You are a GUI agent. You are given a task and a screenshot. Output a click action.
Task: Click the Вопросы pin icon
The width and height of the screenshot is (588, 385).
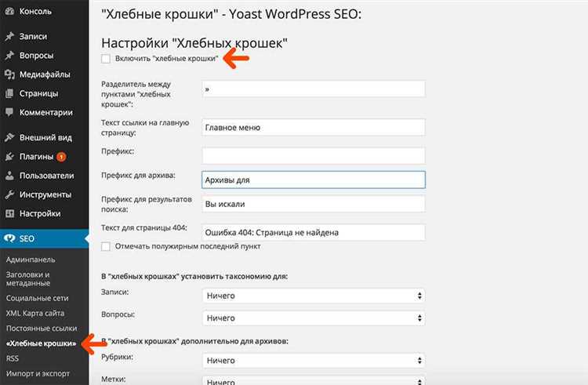[x=9, y=56]
